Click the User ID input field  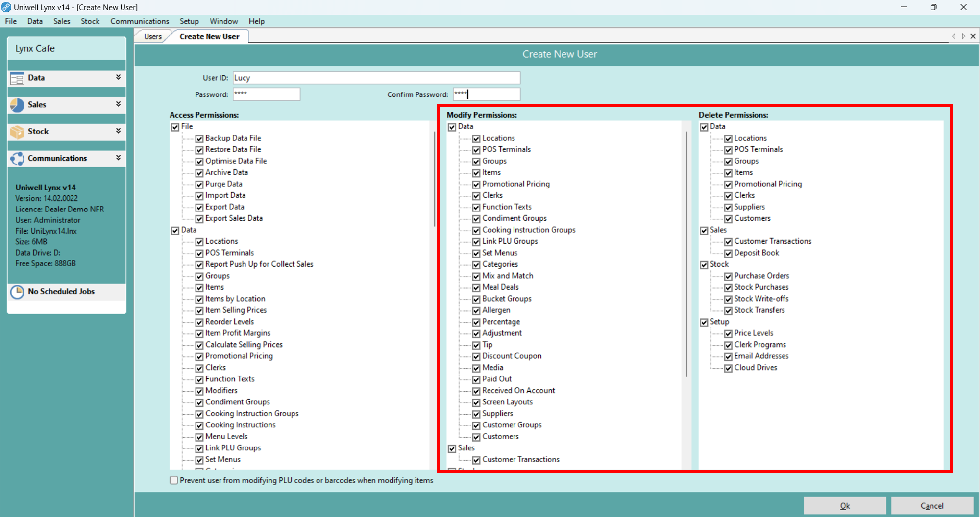[x=376, y=78]
